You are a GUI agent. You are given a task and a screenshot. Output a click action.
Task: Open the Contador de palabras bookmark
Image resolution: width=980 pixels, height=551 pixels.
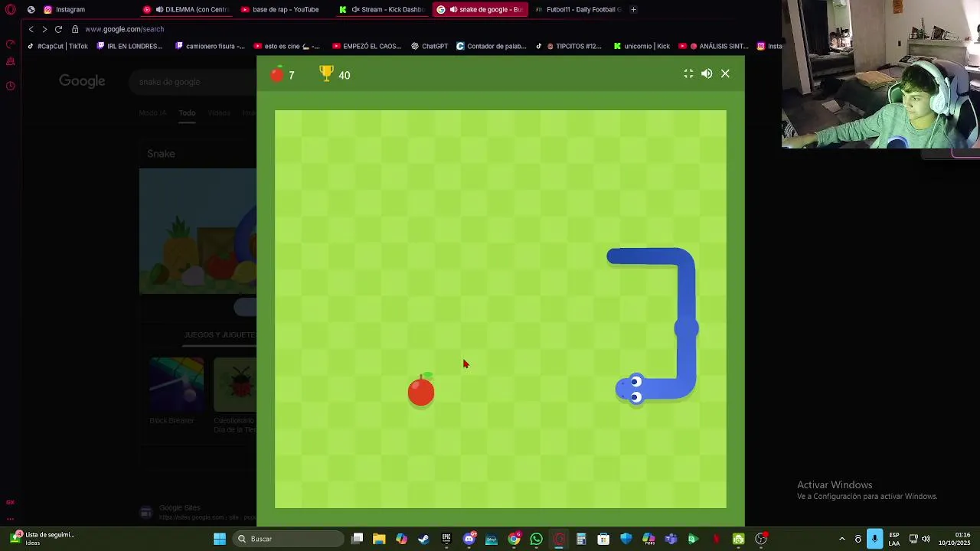492,46
